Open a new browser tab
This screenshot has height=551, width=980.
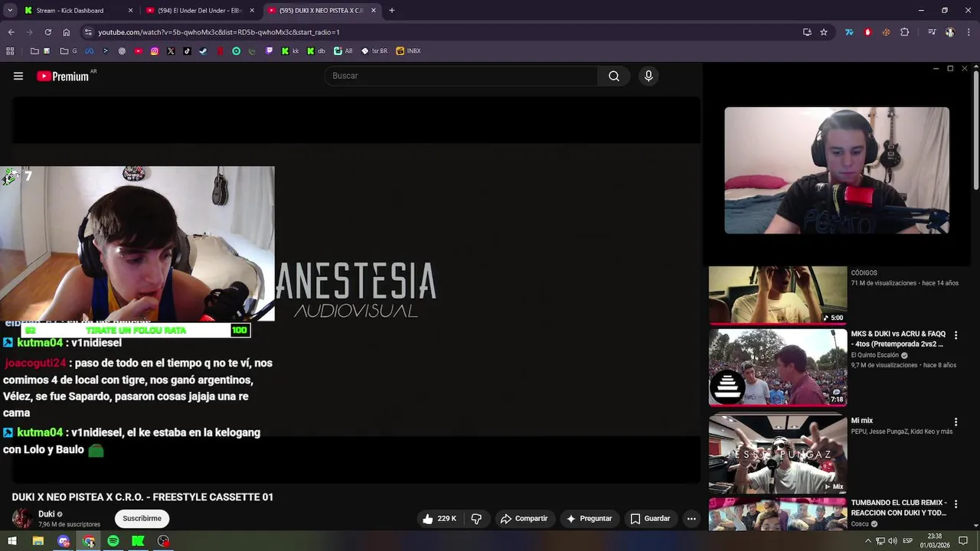pos(392,11)
